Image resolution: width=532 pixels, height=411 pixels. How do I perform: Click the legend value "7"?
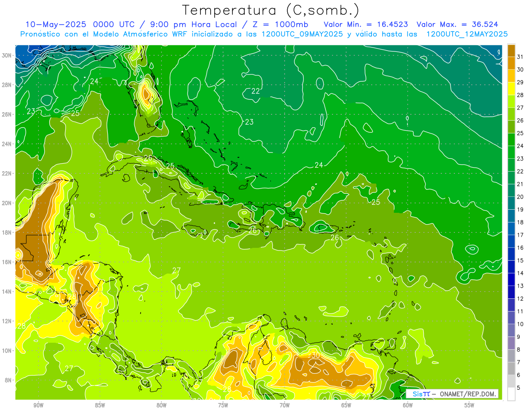(519, 362)
